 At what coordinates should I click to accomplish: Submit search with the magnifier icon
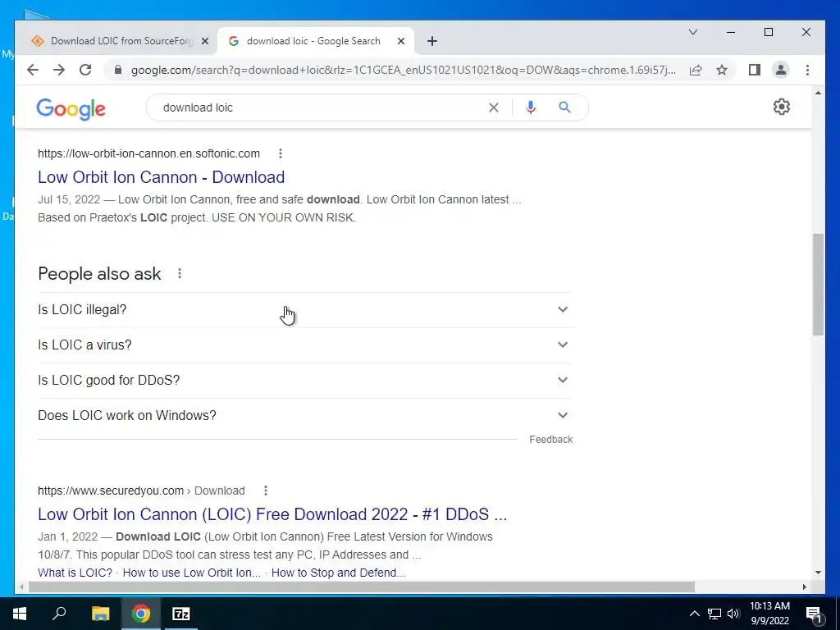564,107
